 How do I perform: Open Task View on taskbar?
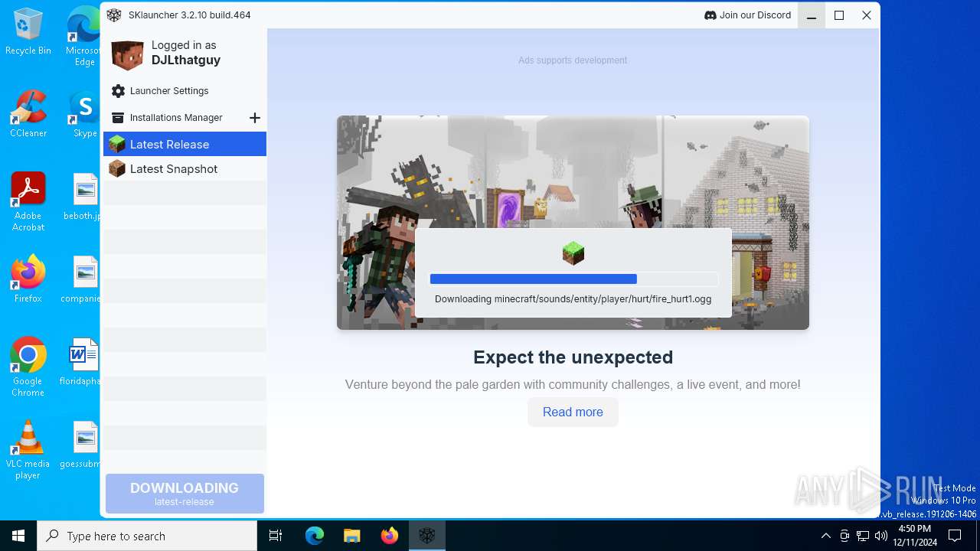(276, 536)
